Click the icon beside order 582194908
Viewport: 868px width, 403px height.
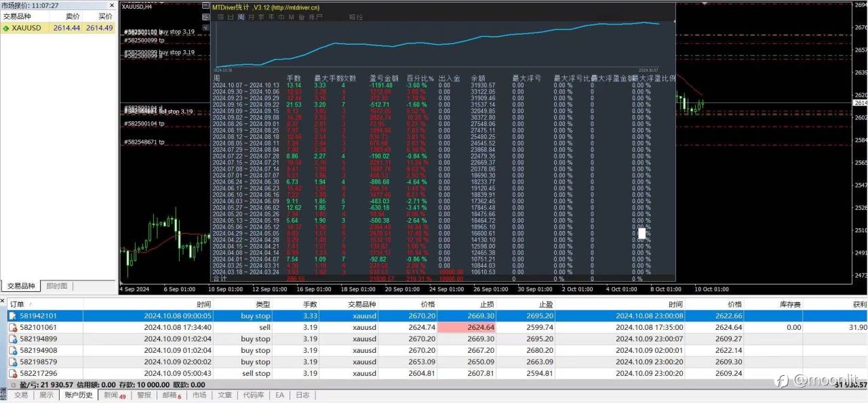point(12,350)
